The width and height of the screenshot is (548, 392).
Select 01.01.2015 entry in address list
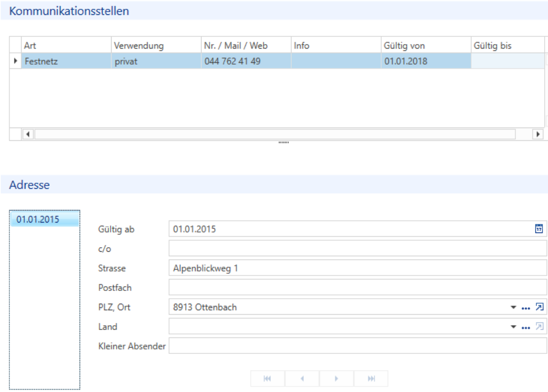[45, 219]
